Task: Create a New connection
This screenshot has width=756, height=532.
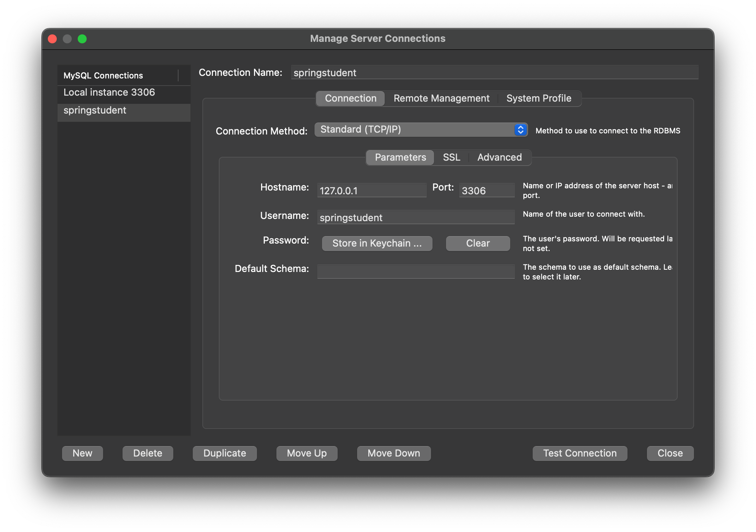Action: [x=82, y=453]
